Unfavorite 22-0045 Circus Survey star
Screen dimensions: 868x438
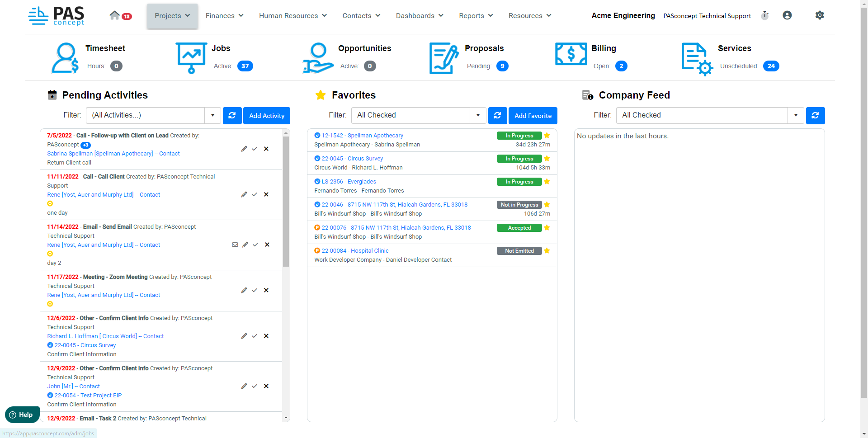coord(547,159)
